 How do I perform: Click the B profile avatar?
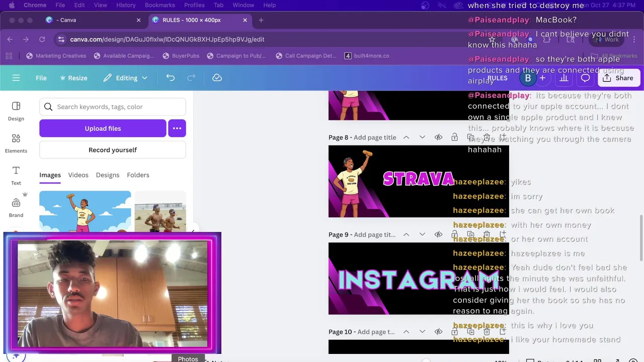(528, 78)
